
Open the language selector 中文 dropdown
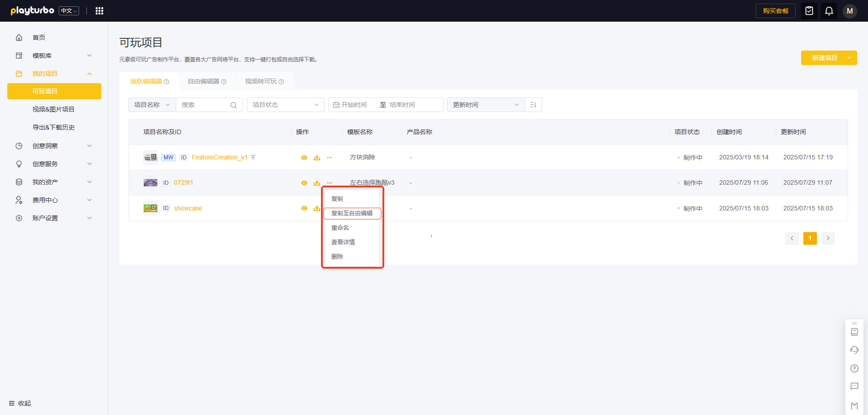[x=69, y=11]
